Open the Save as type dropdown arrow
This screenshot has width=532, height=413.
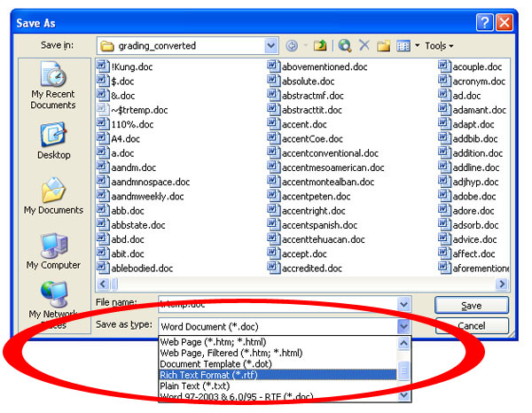point(404,325)
